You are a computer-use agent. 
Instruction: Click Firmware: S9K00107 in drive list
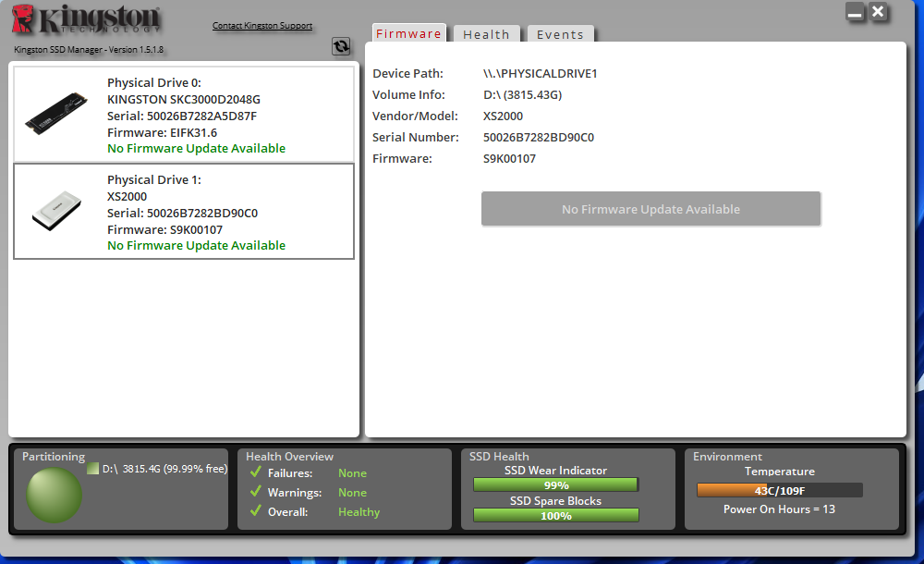165,229
